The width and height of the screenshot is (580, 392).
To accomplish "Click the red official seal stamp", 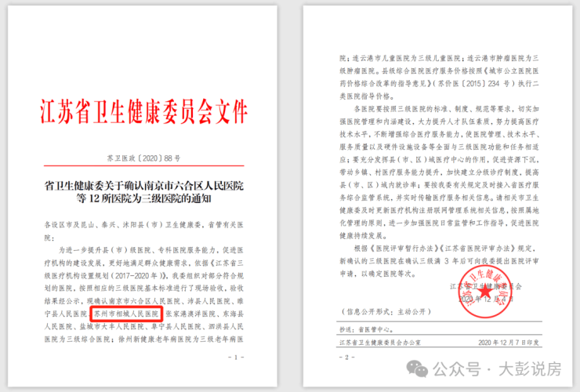I will point(486,292).
